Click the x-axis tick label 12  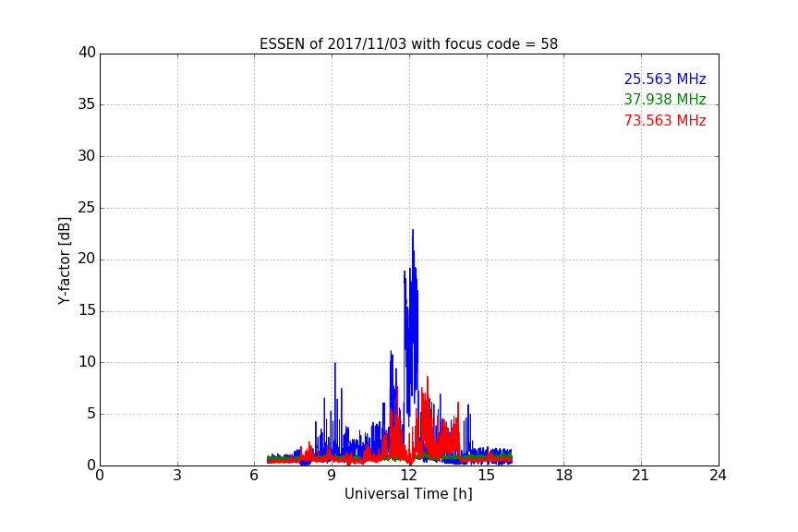click(x=409, y=476)
